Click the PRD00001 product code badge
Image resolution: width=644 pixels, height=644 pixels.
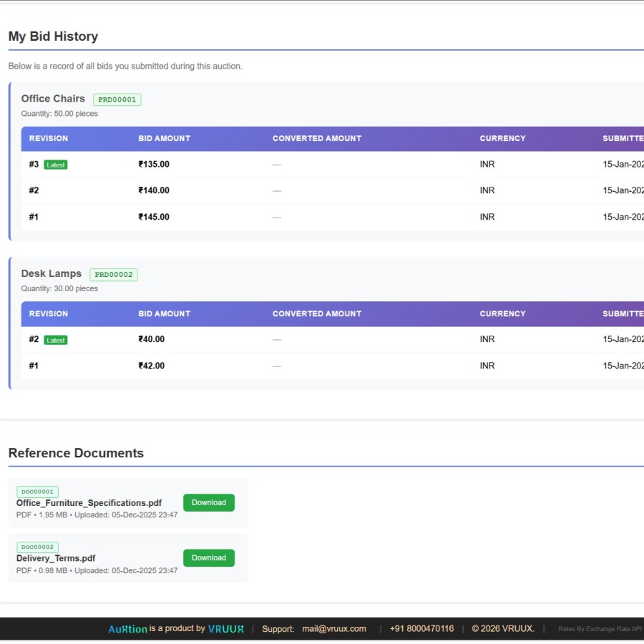(x=117, y=99)
